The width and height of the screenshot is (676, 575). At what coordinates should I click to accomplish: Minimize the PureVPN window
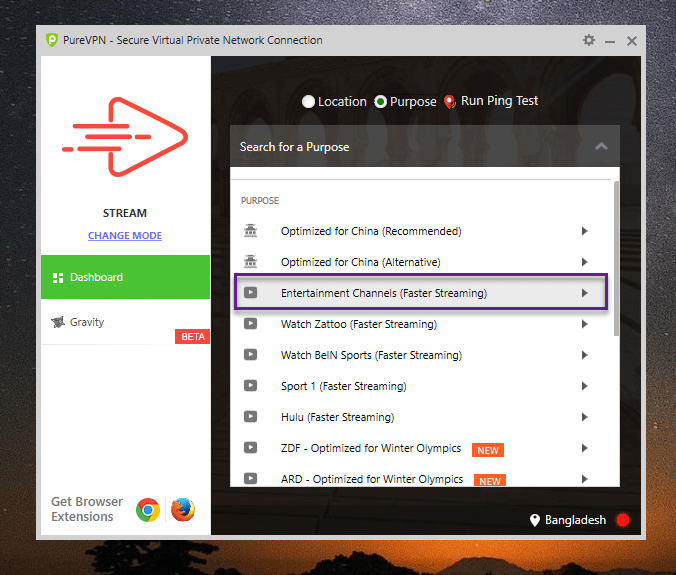pos(610,41)
